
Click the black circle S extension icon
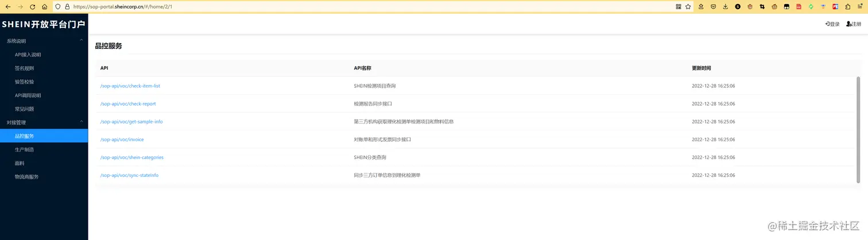(738, 7)
